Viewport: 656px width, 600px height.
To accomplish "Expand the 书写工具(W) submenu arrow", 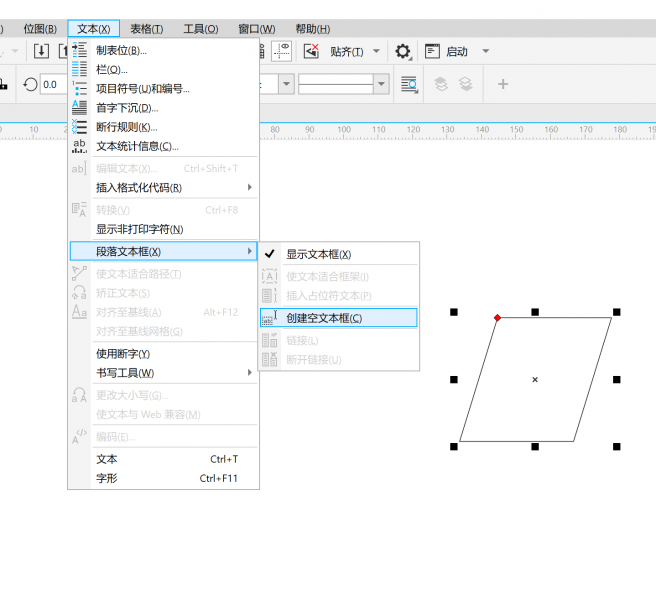I will 249,372.
